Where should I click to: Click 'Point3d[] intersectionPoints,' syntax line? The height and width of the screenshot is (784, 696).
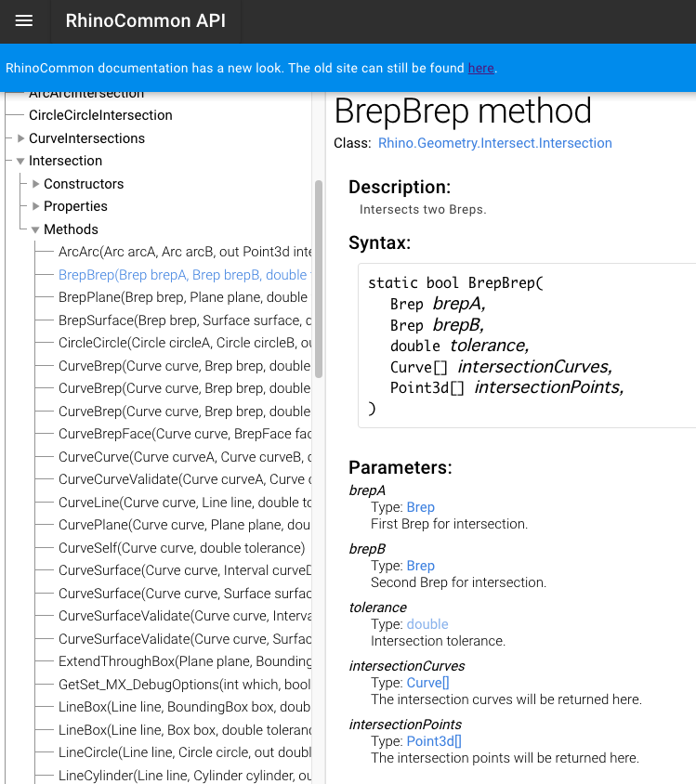pos(507,387)
